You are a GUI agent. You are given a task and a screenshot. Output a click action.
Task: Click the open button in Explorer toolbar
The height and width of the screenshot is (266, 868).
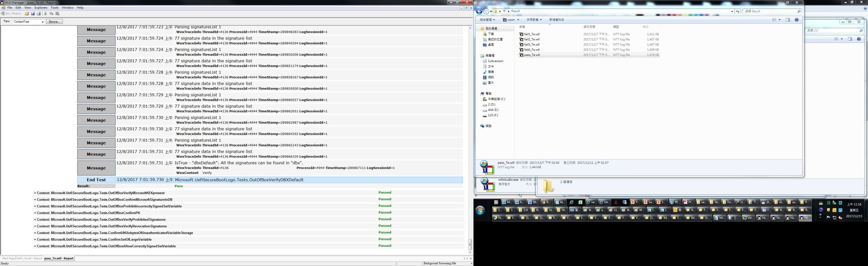tap(510, 20)
